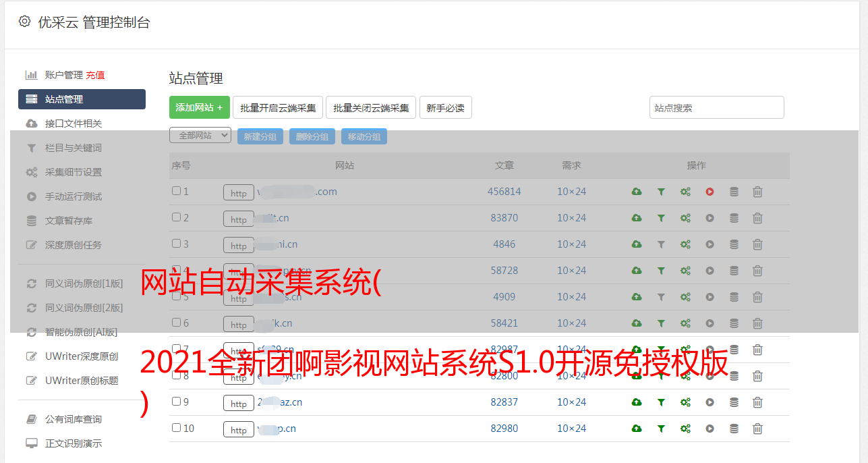Select the checkbox next to row 3
Screen dimensions: 868x463
click(176, 244)
